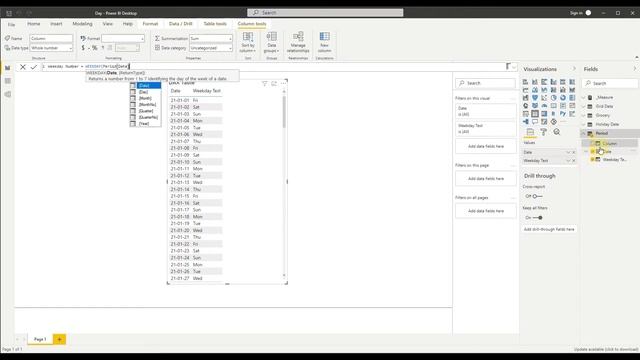Click Sign in at top right

click(576, 13)
